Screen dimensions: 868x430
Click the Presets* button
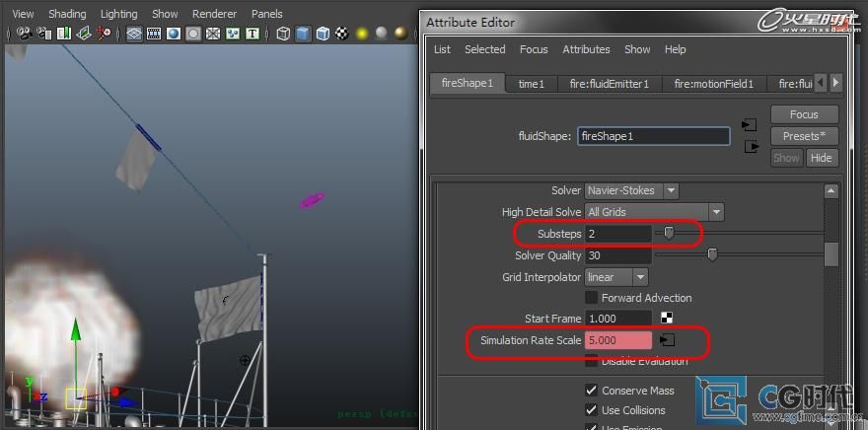pos(804,136)
